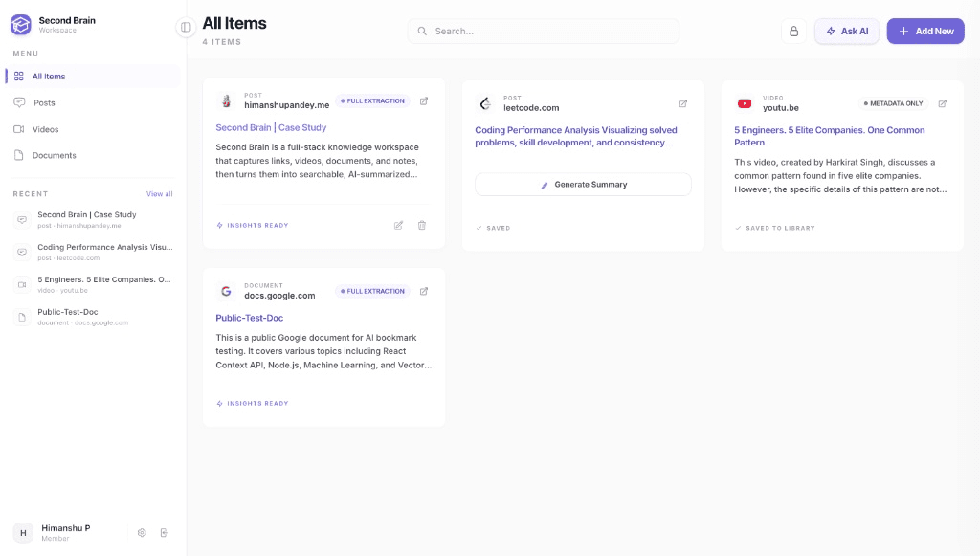
Task: Open recent item Public-Test-Doc
Action: (93, 317)
